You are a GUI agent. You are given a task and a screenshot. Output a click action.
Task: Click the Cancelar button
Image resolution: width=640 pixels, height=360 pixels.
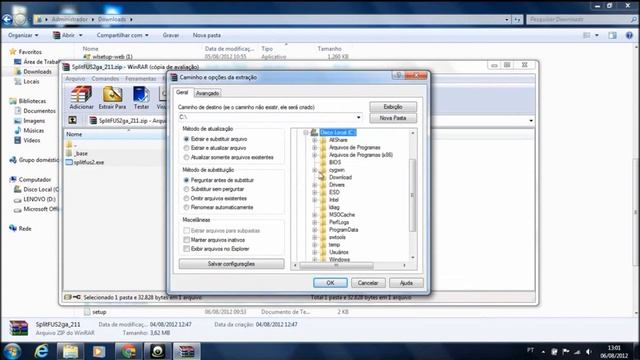368,283
